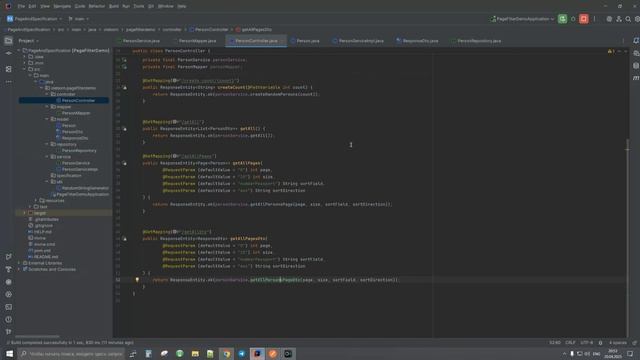
Task: Open the vertical dots More Actions menu
Action: point(594,19)
